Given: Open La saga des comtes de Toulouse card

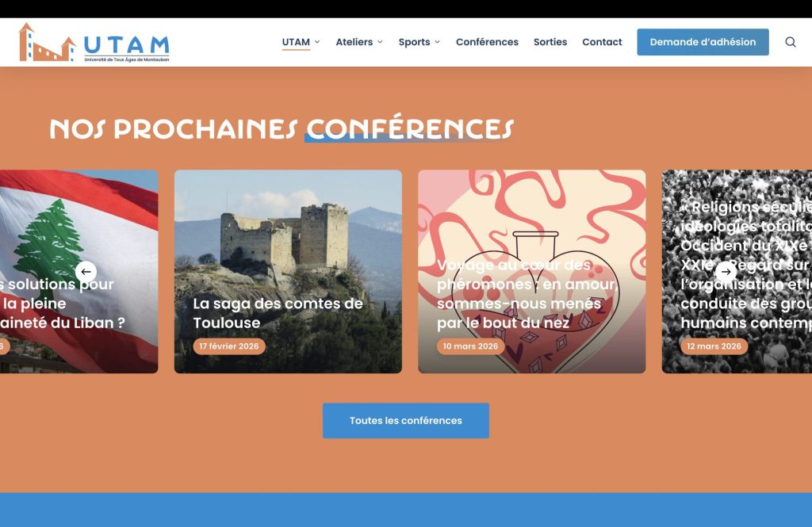Looking at the screenshot, I should [x=288, y=271].
